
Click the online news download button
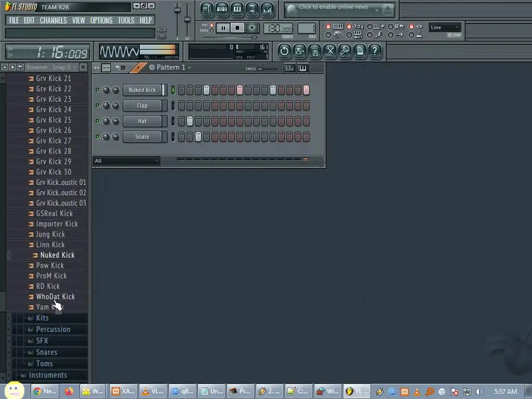387,10
